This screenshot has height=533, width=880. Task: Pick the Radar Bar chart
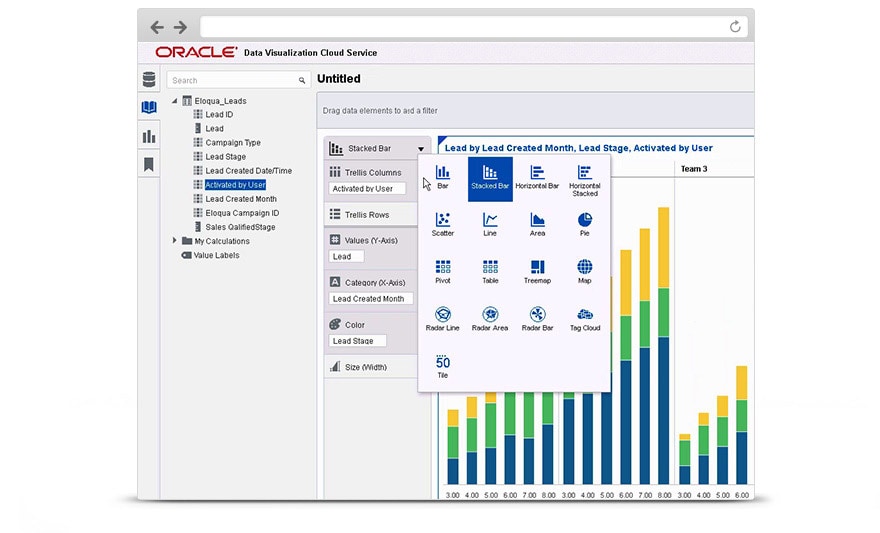pyautogui.click(x=537, y=319)
